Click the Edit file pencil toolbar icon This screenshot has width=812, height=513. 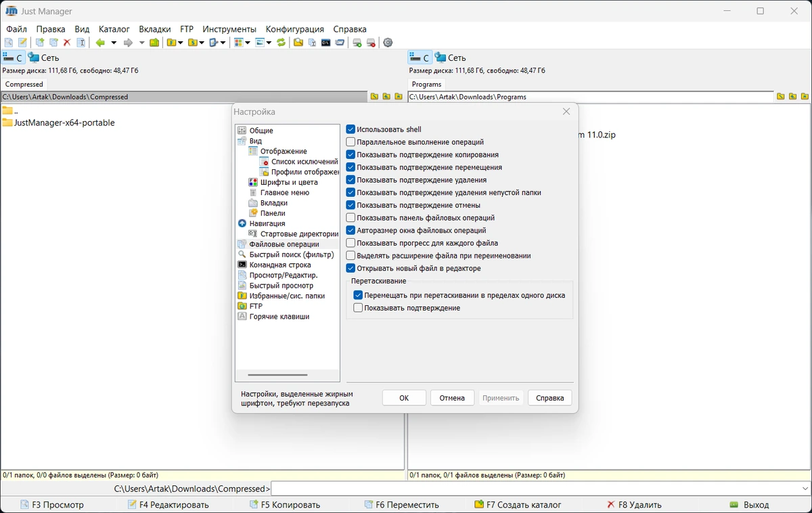coord(22,43)
